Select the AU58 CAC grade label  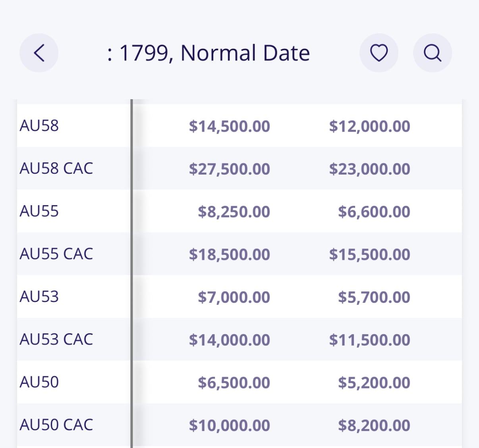56,169
